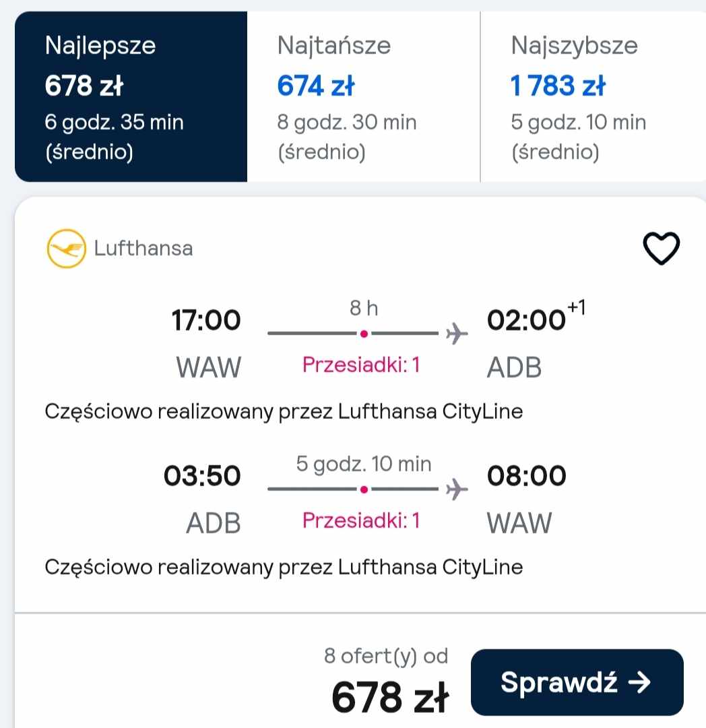Click the 03:50 ADB departure time
The width and height of the screenshot is (706, 728).
pyautogui.click(x=202, y=475)
